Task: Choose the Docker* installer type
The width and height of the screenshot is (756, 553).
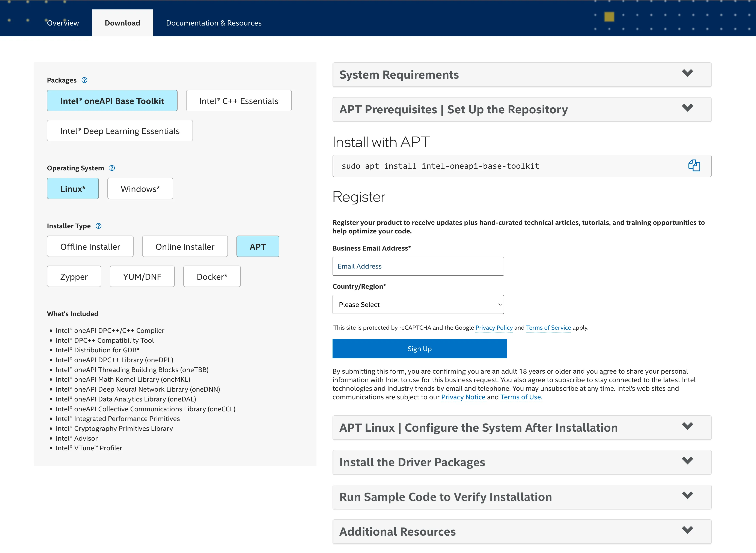Action: [x=212, y=277]
